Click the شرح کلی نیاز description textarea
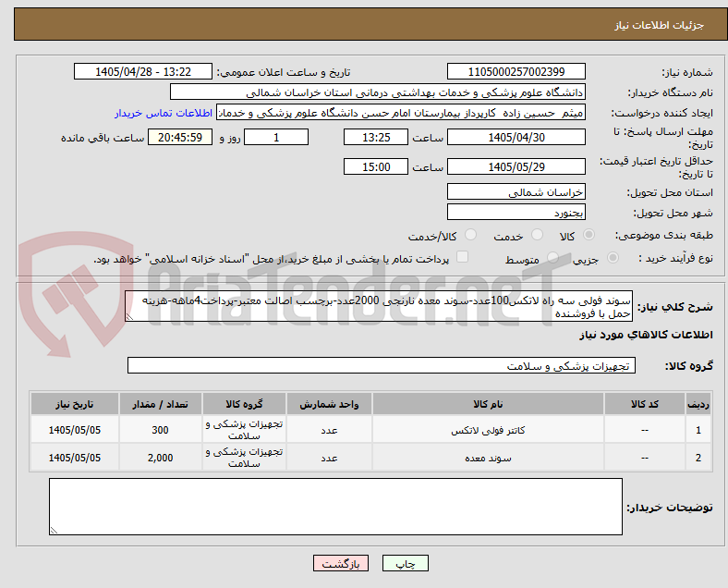This screenshot has height=588, width=728. [379, 307]
